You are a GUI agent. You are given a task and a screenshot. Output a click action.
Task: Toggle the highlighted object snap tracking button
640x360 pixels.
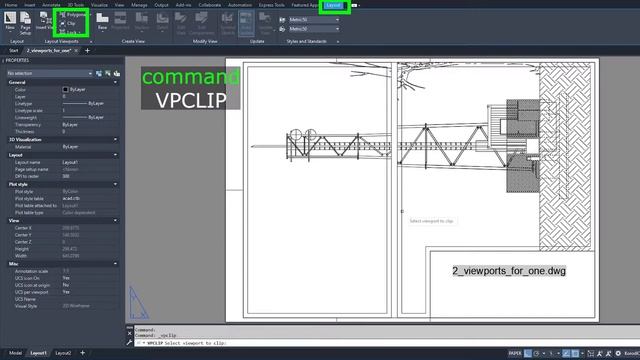566,353
